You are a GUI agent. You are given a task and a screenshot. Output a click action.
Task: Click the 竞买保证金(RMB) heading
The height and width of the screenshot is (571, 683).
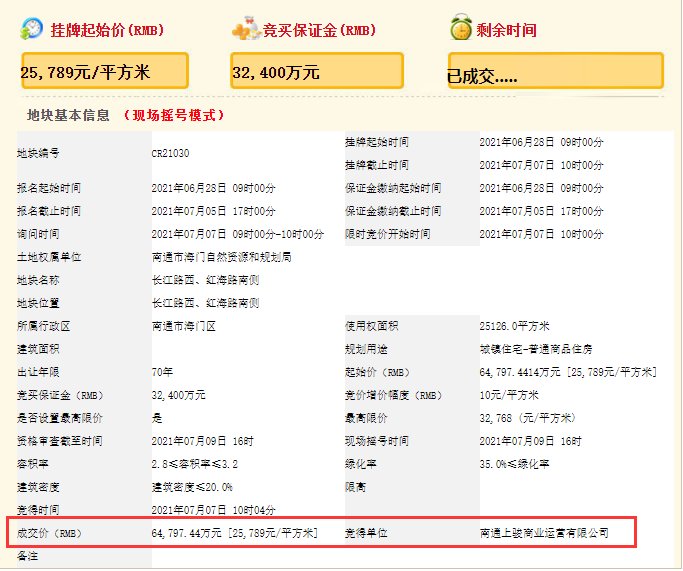tap(319, 30)
